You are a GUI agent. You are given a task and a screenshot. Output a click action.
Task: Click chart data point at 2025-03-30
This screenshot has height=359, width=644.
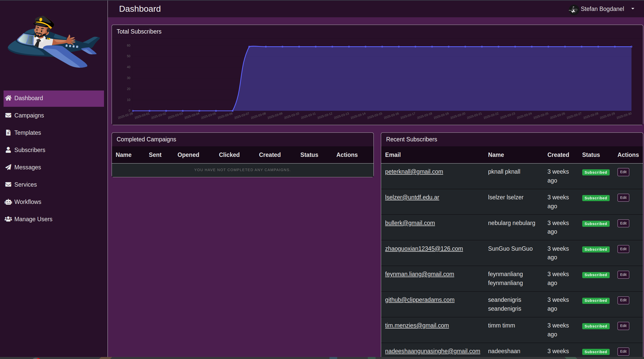click(631, 47)
